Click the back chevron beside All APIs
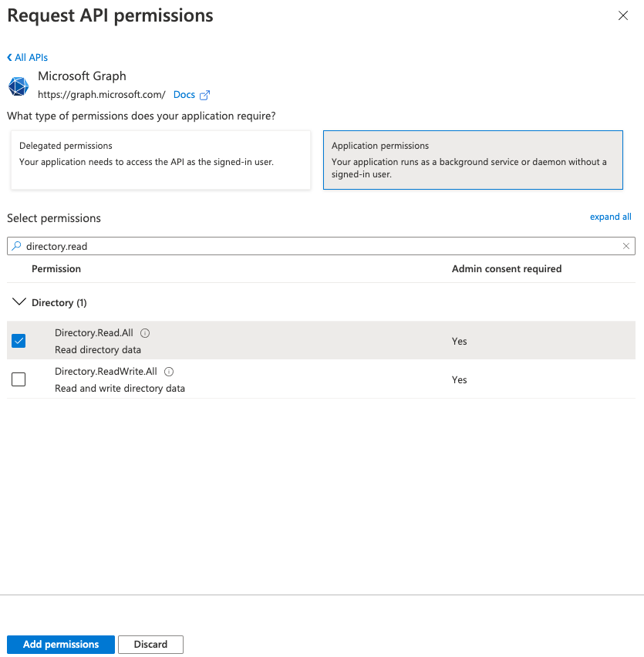This screenshot has height=657, width=644. (9, 57)
